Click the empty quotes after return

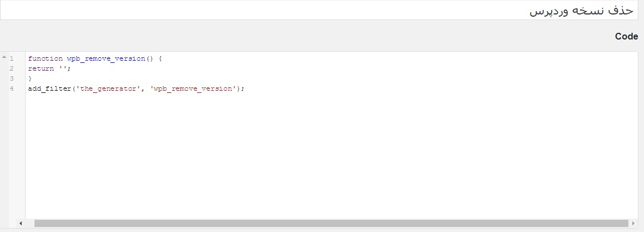[63, 68]
